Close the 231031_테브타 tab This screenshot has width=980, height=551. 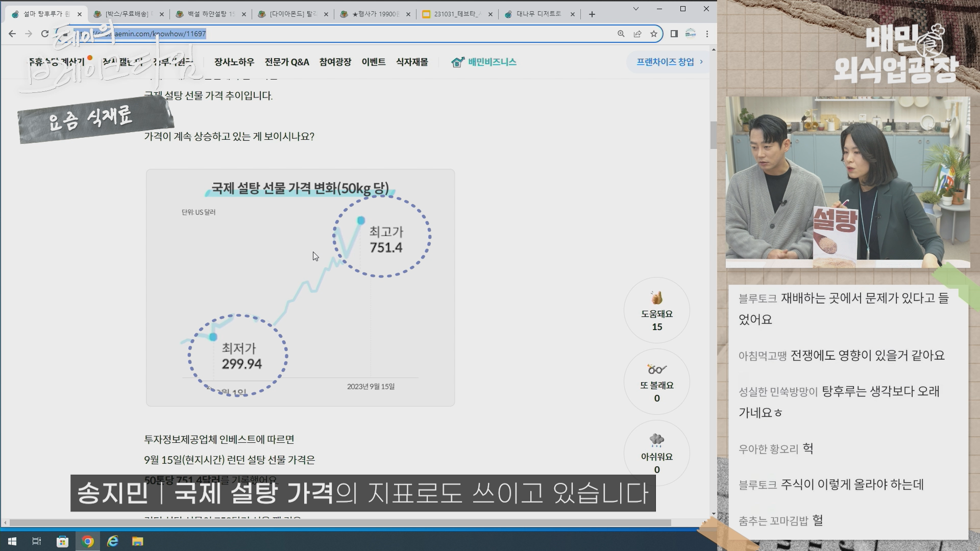coord(491,14)
